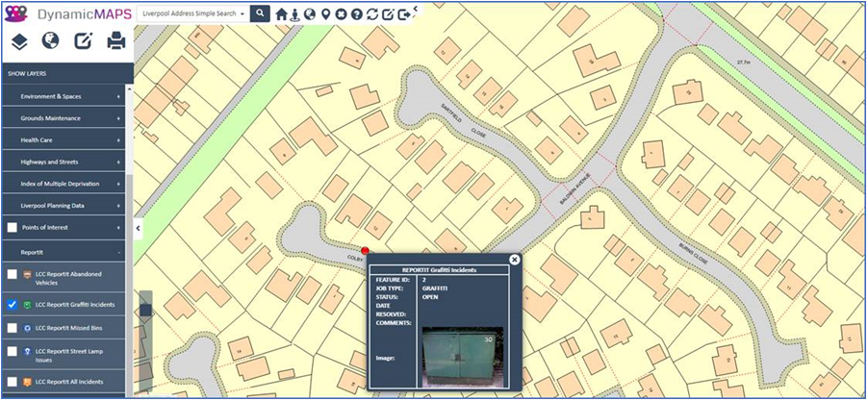This screenshot has width=868, height=401.
Task: Collapse the sidebar with left arrow tab
Action: pyautogui.click(x=138, y=227)
